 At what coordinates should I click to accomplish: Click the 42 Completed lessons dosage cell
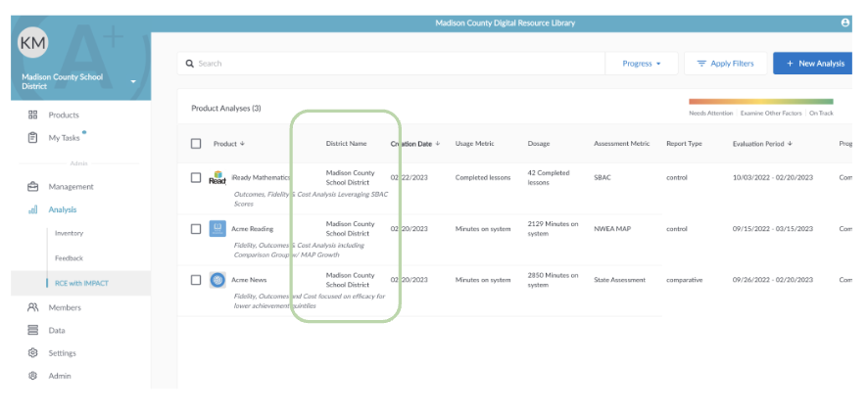pyautogui.click(x=549, y=177)
